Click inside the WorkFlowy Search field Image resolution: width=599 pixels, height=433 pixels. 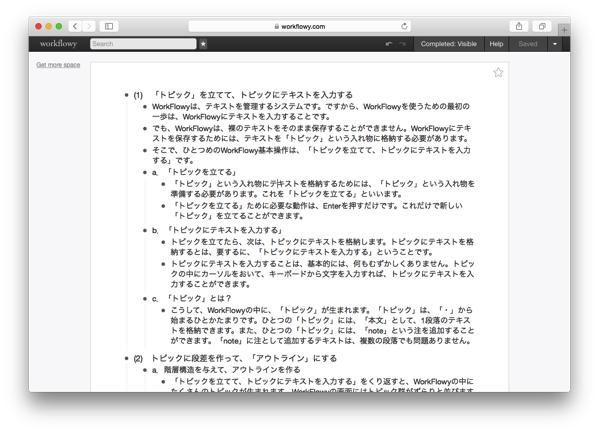click(x=143, y=44)
